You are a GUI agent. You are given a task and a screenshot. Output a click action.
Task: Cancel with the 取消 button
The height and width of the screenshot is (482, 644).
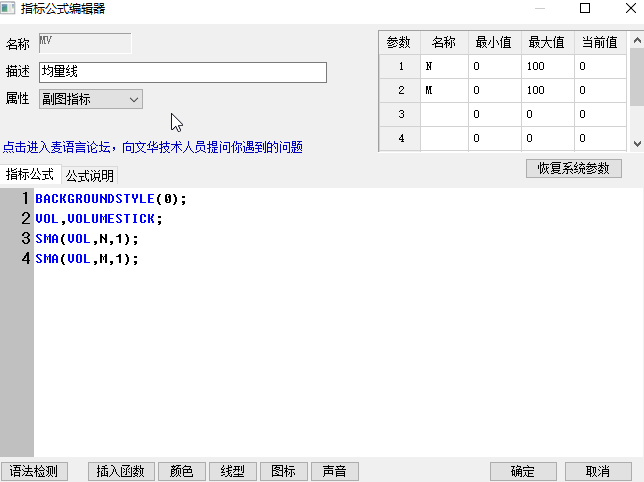[598, 471]
